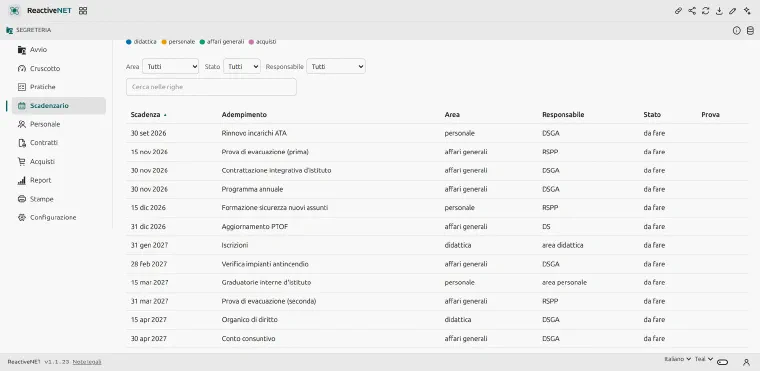Screen dimensions: 760x371
Task: Click 'Verifica impianti antincendio' row
Action: click(x=437, y=264)
